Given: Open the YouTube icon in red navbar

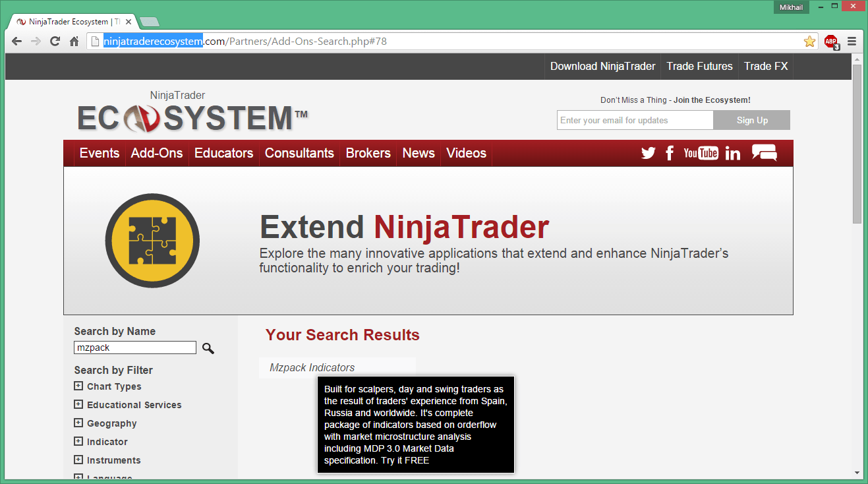Looking at the screenshot, I should pyautogui.click(x=701, y=153).
